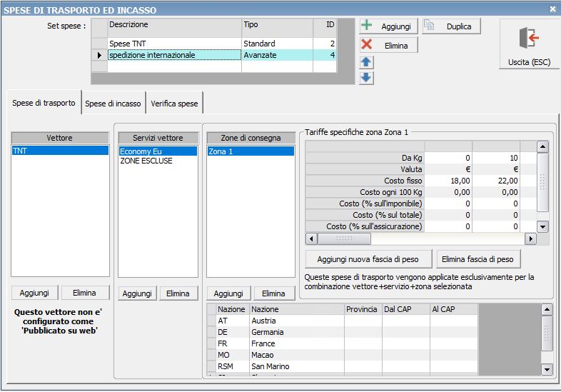Click Aggiungi nuova fascia di peso
Screen dimensions: 561x392
(368, 259)
